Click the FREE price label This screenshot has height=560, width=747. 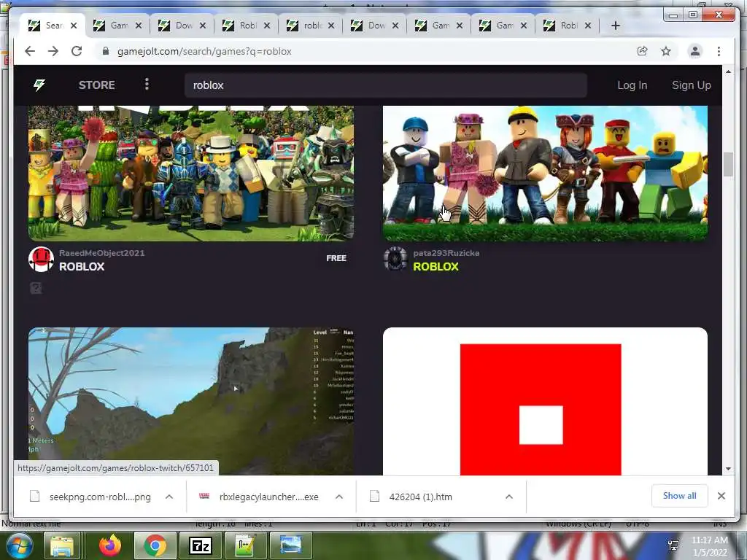336,258
